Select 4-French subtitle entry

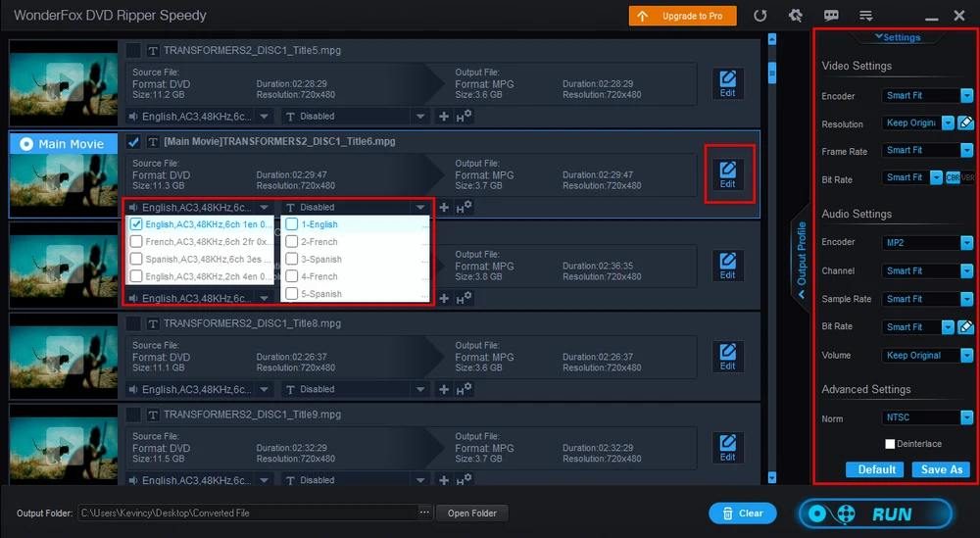(x=355, y=276)
